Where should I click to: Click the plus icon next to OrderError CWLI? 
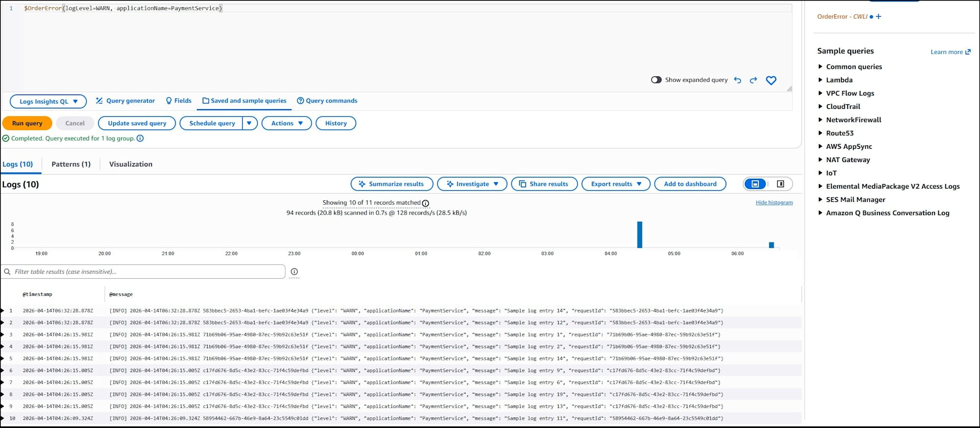pyautogui.click(x=879, y=17)
